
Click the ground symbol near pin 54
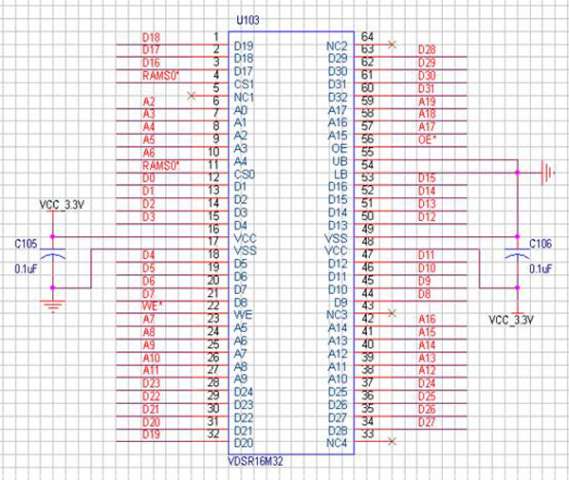pyautogui.click(x=548, y=173)
